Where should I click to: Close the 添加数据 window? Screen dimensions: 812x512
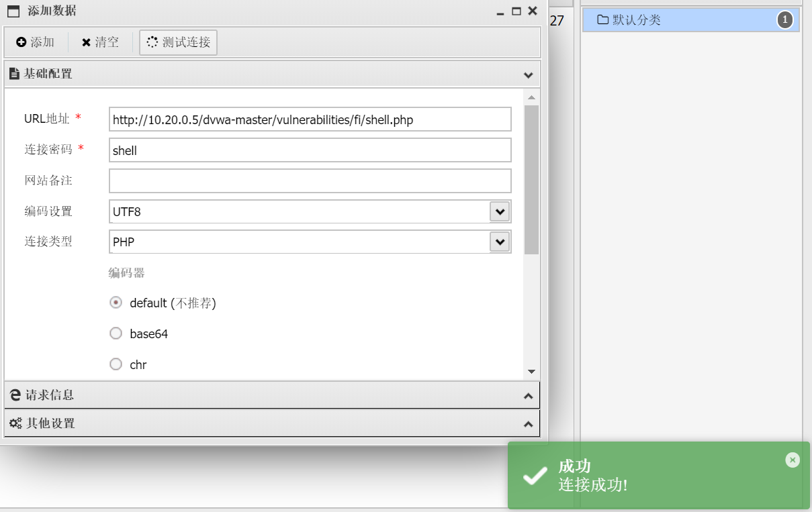[533, 10]
